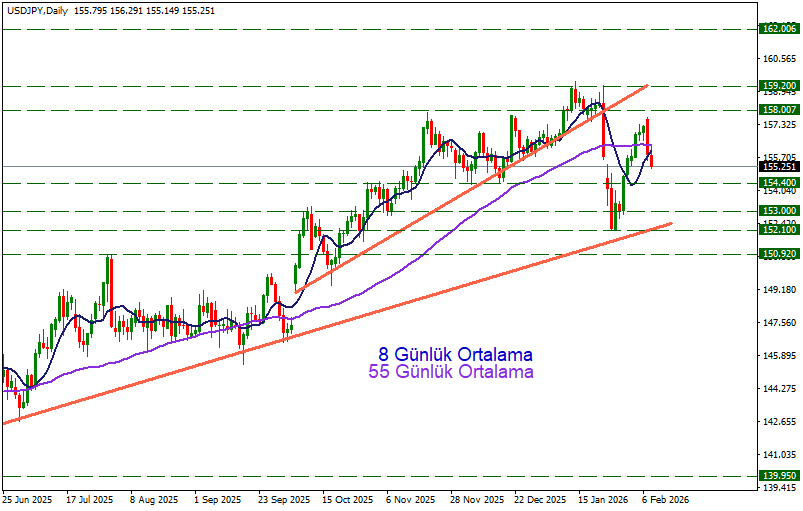Select the 150.920 price level label

tap(778, 254)
